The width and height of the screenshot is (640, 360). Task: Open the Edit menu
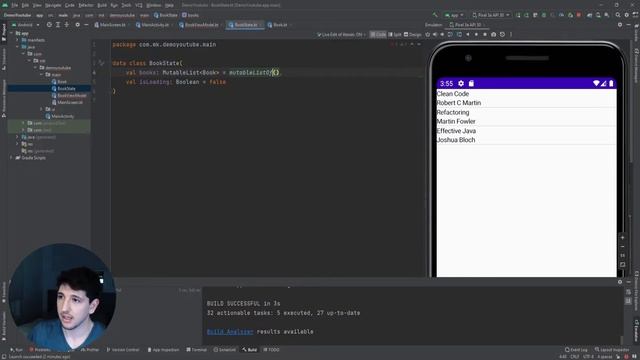[25, 5]
